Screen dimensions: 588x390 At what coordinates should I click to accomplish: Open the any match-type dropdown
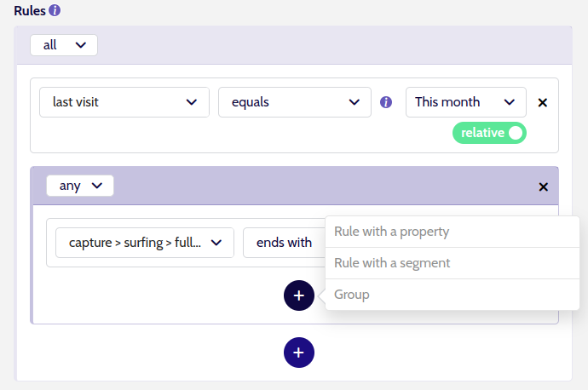coord(80,186)
